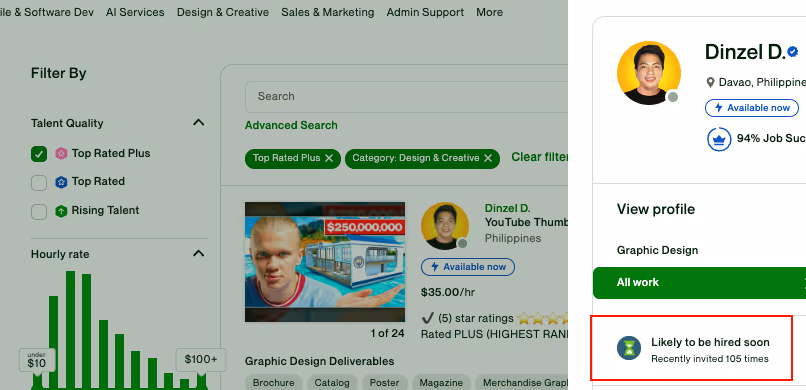
Task: Click the Brochure deliverable tag
Action: 273,383
